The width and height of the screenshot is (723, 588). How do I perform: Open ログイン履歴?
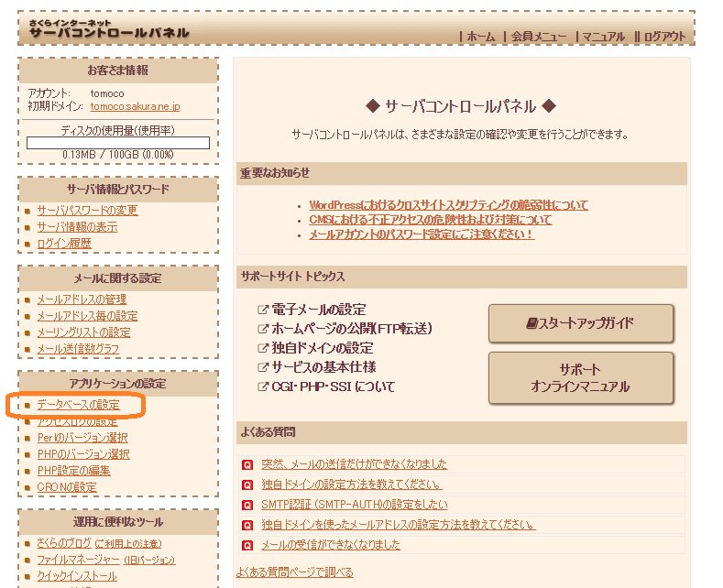[64, 244]
